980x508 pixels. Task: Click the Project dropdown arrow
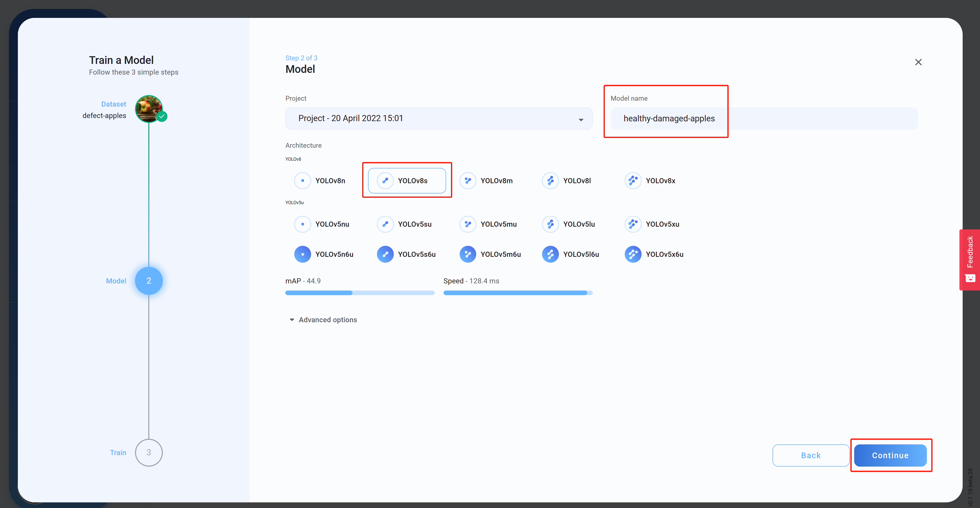tap(581, 120)
